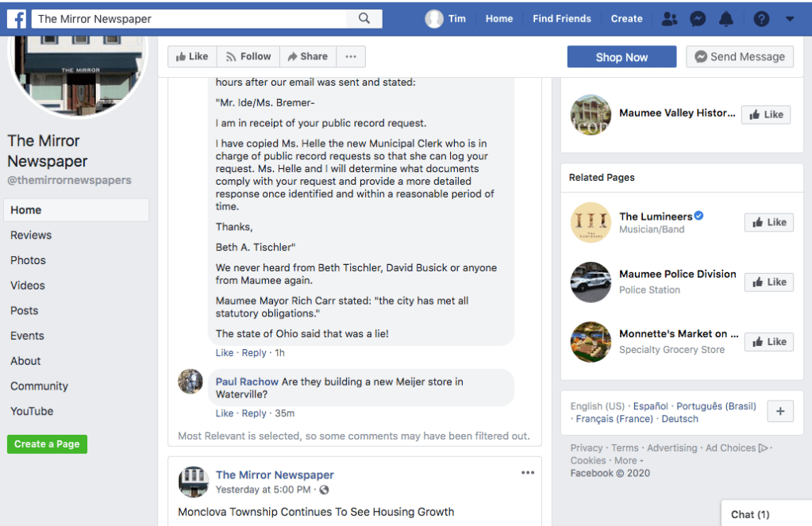Open the page's more options ellipsis menu
The height and width of the screenshot is (526, 812).
tap(351, 56)
